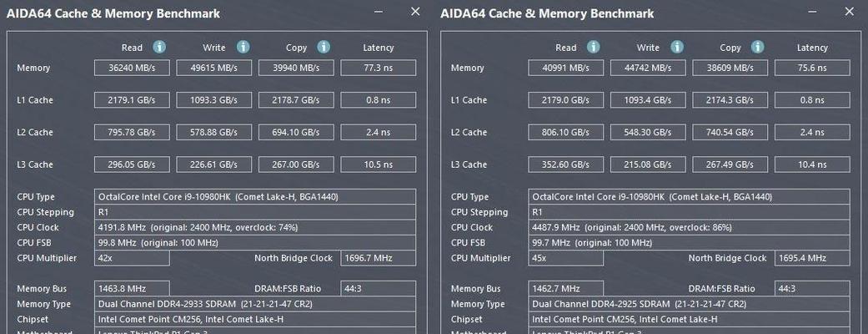Click the Read info icon in left window
868x334 pixels.
coord(159,47)
